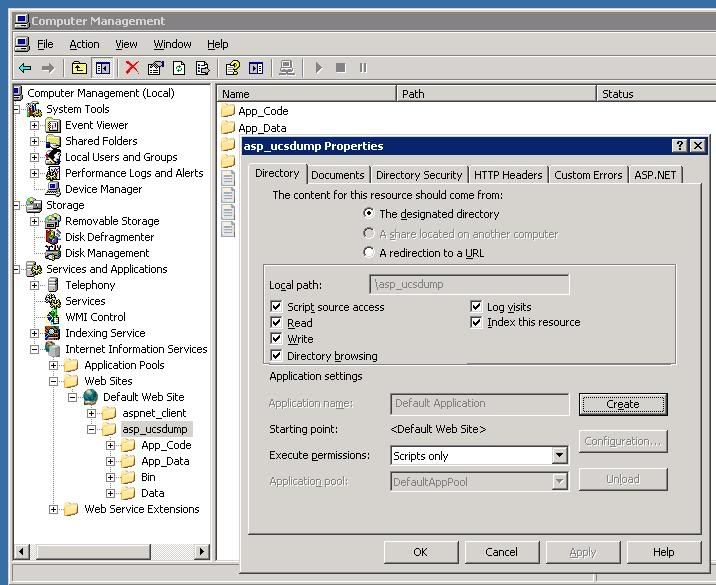Open the File menu

tap(45, 44)
